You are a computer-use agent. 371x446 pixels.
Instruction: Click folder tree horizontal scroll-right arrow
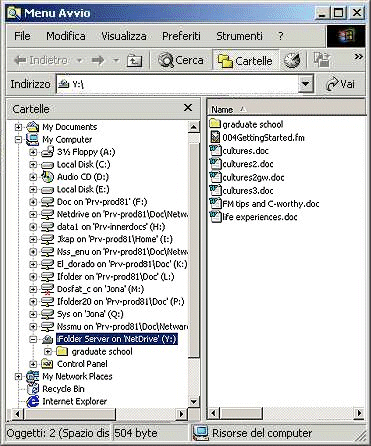click(182, 414)
